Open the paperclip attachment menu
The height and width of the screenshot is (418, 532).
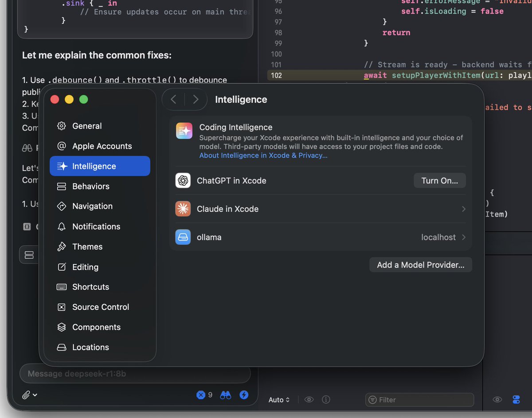pyautogui.click(x=30, y=395)
